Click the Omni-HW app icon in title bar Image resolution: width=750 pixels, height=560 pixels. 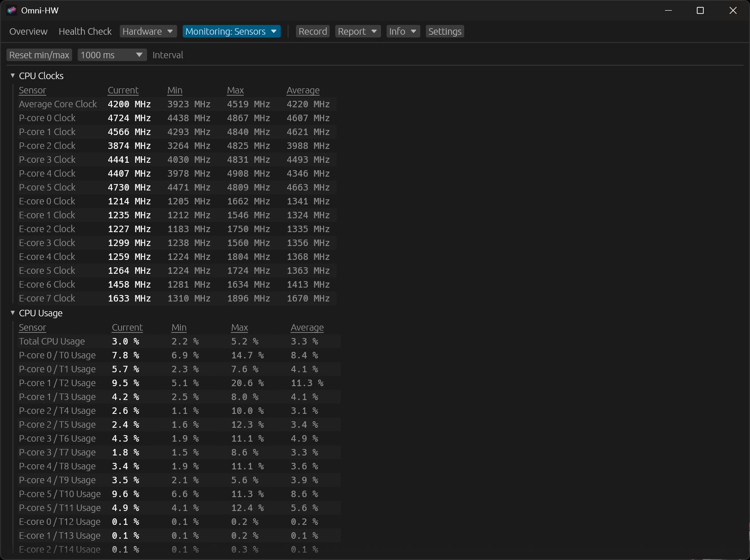(12, 10)
